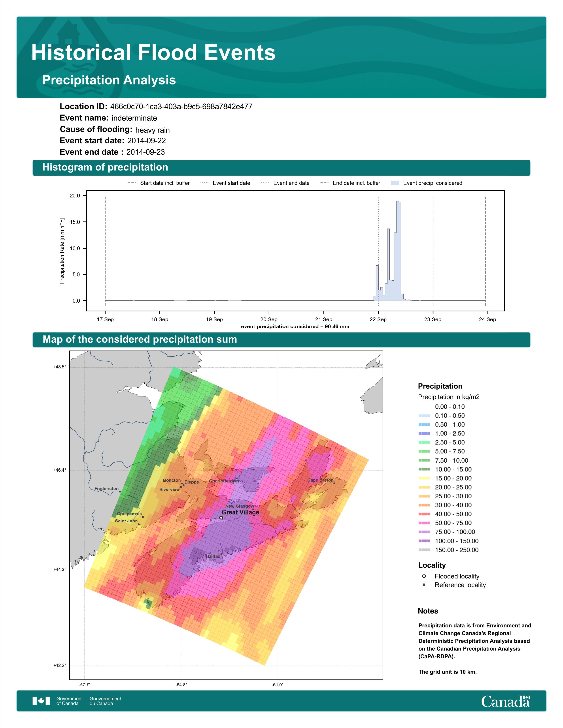Click the 2.50 - 5.00 green legend swatch

tap(424, 442)
